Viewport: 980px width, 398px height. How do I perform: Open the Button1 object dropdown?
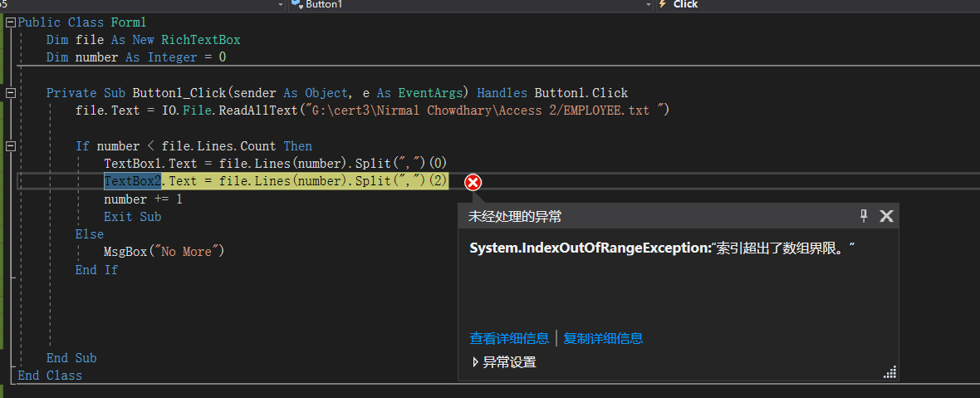(x=648, y=4)
